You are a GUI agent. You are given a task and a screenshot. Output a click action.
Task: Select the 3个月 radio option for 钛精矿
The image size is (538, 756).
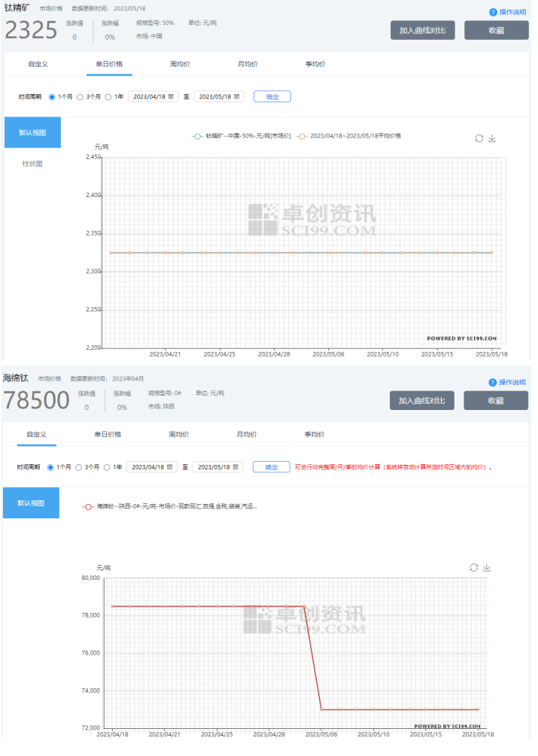point(81,97)
